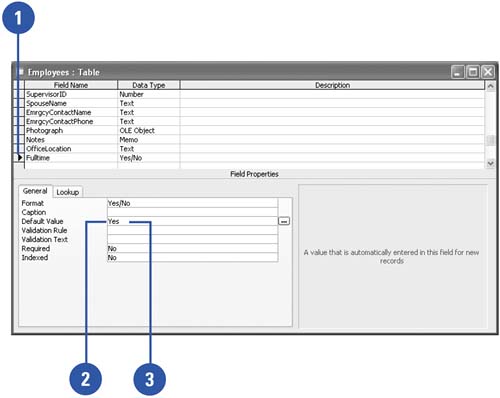Click the scroll down arrow of field list
Screen dimensions: 500x398
pos(490,163)
